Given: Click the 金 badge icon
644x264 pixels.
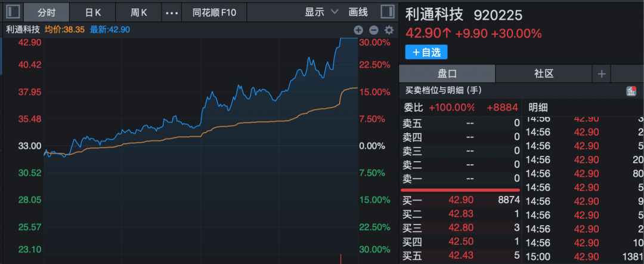Looking at the screenshot, I should coord(631,91).
